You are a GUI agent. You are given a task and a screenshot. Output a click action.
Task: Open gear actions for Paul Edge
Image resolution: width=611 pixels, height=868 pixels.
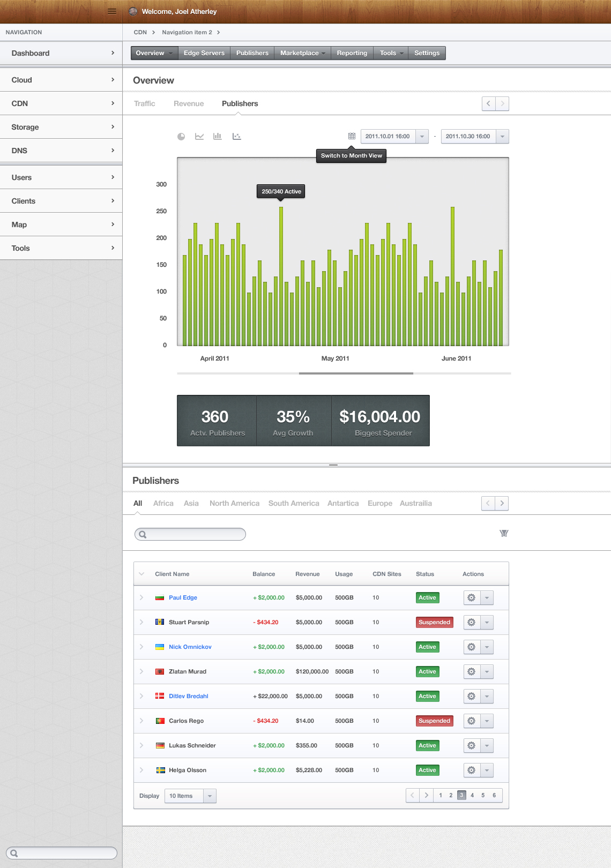pos(472,597)
